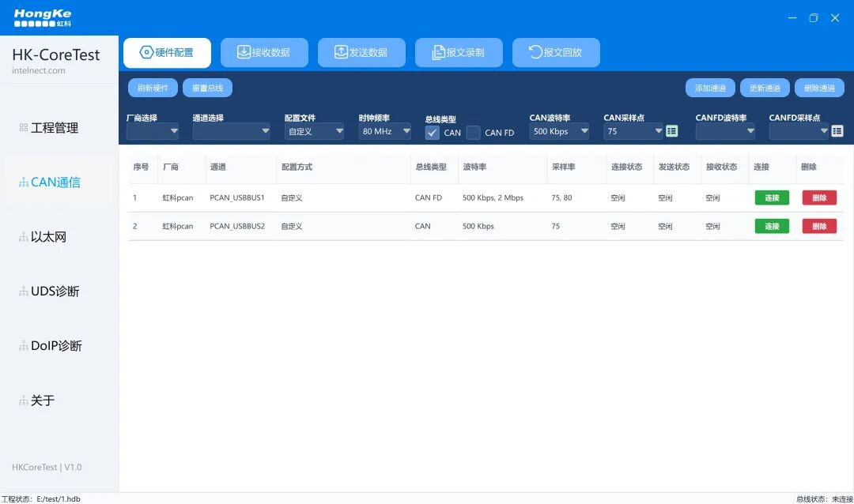This screenshot has width=854, height=504.
Task: Click table icon beside CANFD采样点 dropdown
Action: [837, 131]
